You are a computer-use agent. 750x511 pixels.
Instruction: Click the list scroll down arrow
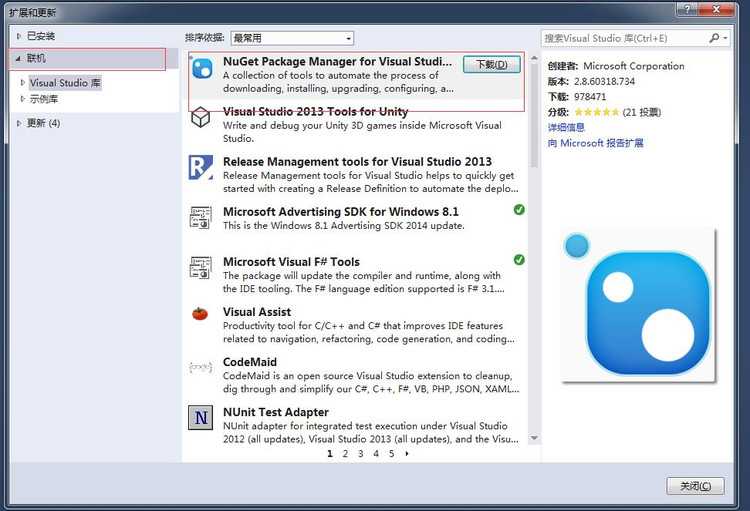coord(534,438)
